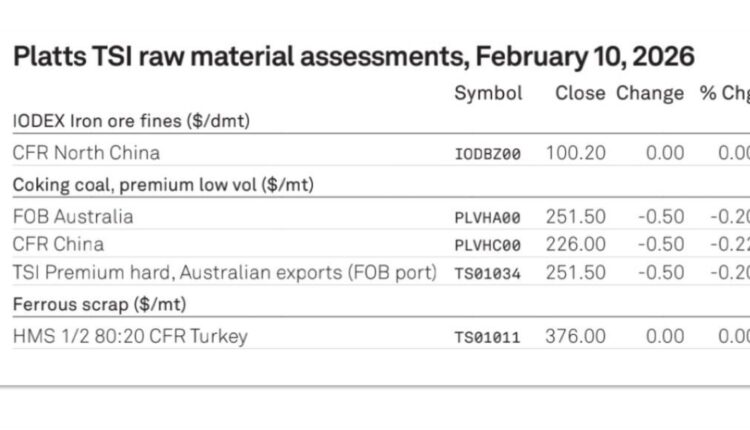This screenshot has width=750, height=430.
Task: Click the table title with February 10, 2026
Action: (353, 56)
